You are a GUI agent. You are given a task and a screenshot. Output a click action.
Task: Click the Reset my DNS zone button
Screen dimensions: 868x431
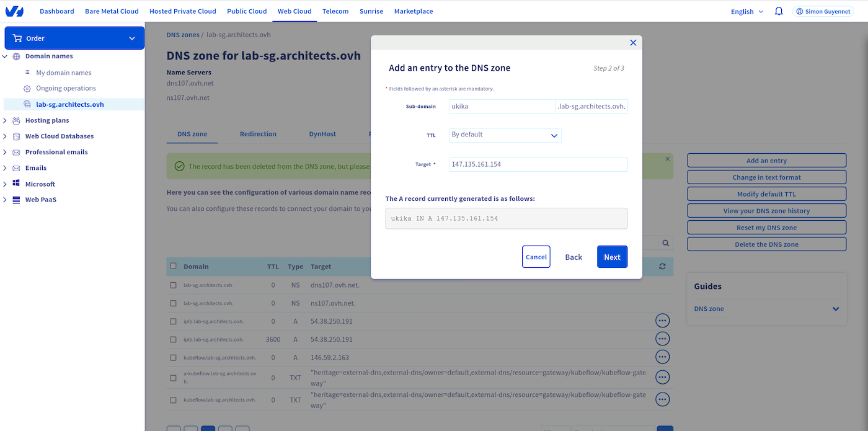[766, 227]
